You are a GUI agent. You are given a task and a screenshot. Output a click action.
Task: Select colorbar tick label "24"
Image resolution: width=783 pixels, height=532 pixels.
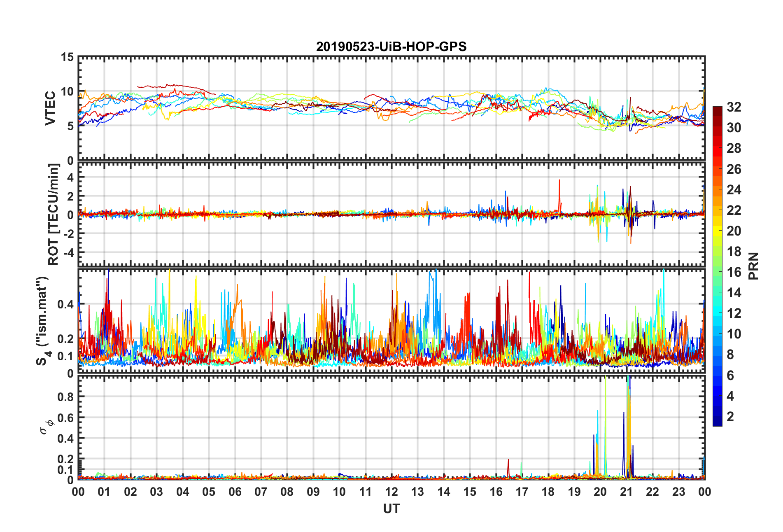coord(734,189)
